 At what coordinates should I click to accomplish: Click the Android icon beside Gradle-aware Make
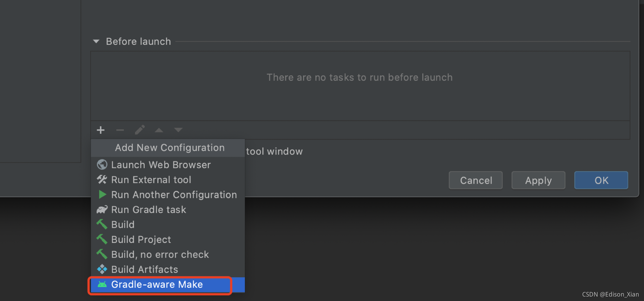click(x=102, y=284)
